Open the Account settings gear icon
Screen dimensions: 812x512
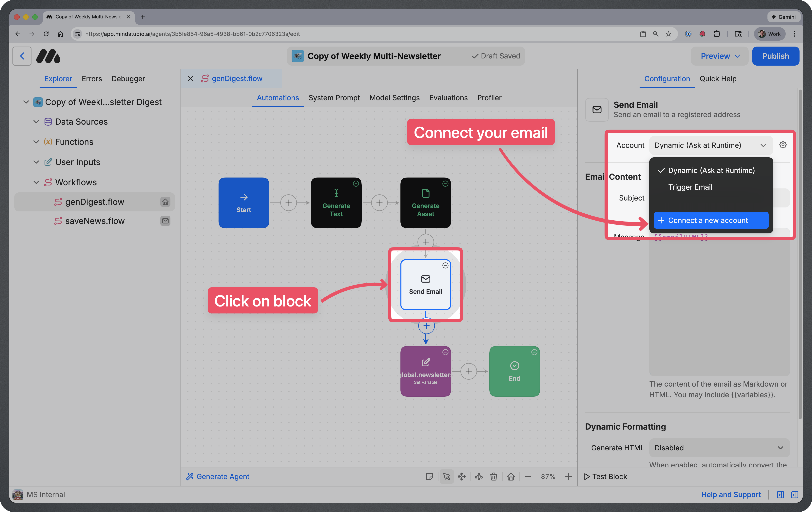click(783, 144)
